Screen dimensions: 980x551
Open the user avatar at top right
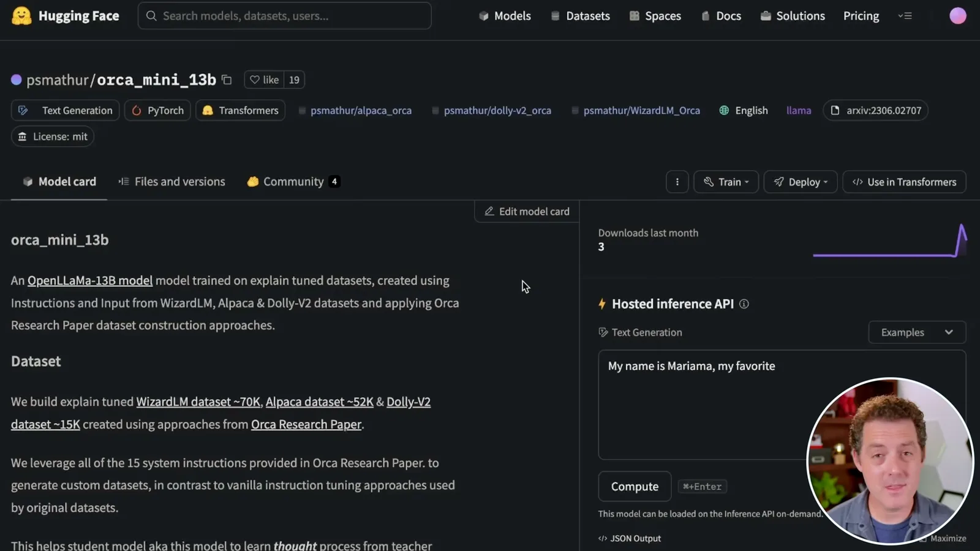(958, 16)
